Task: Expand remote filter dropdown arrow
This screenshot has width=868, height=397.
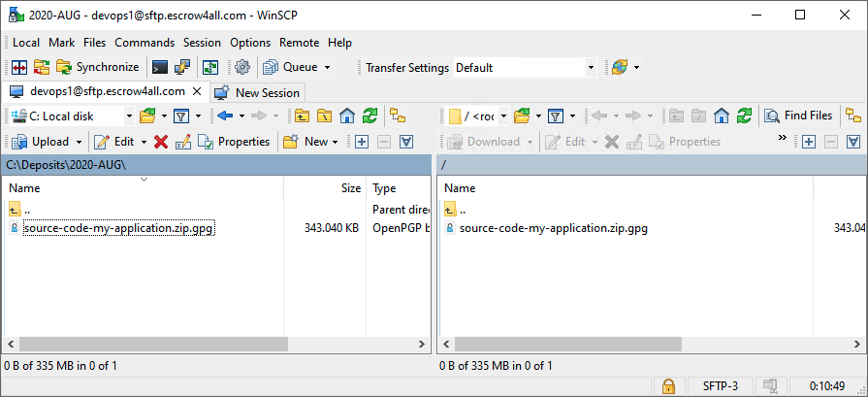Action: point(572,116)
